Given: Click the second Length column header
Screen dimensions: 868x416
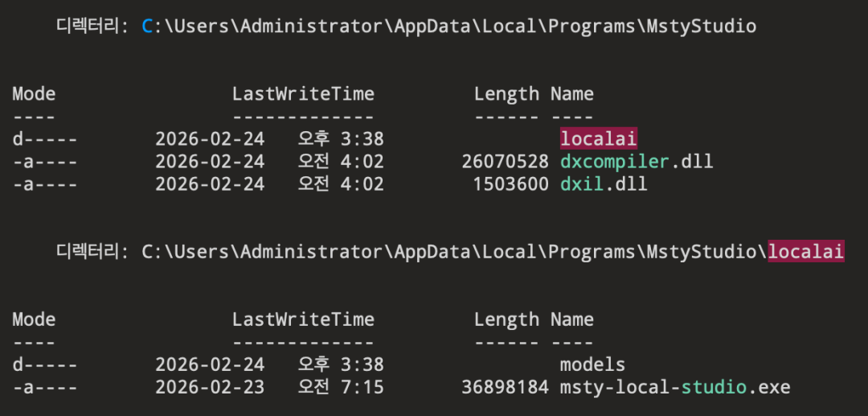Looking at the screenshot, I should click(506, 319).
